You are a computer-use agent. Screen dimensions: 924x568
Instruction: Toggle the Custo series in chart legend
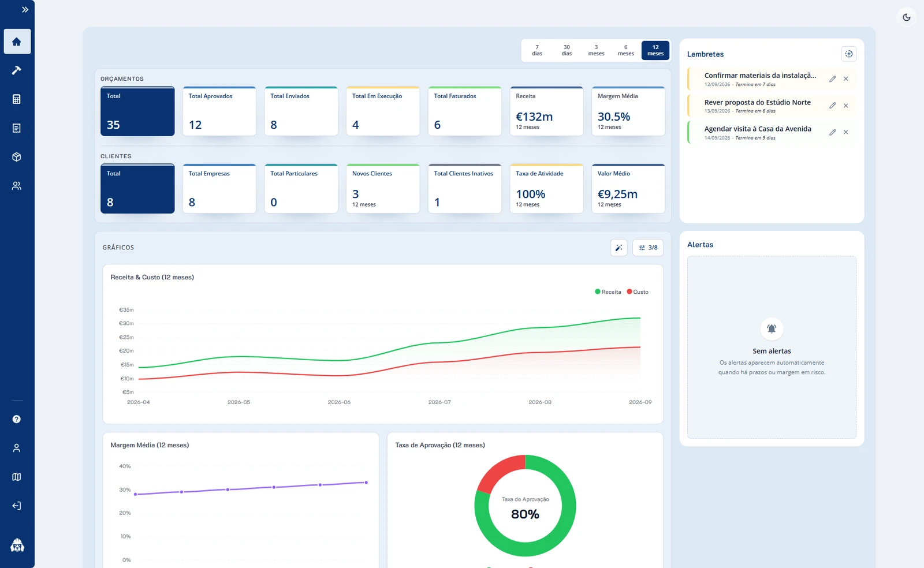tap(638, 292)
